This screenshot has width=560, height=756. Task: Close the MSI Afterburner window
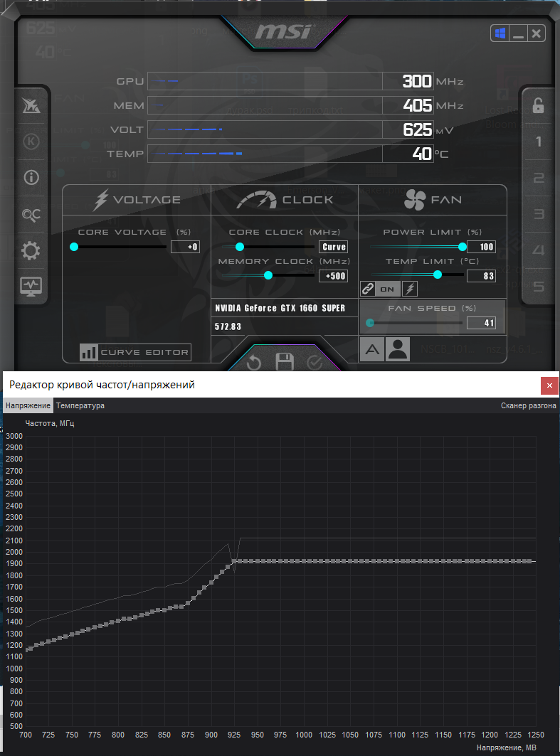pos(536,33)
